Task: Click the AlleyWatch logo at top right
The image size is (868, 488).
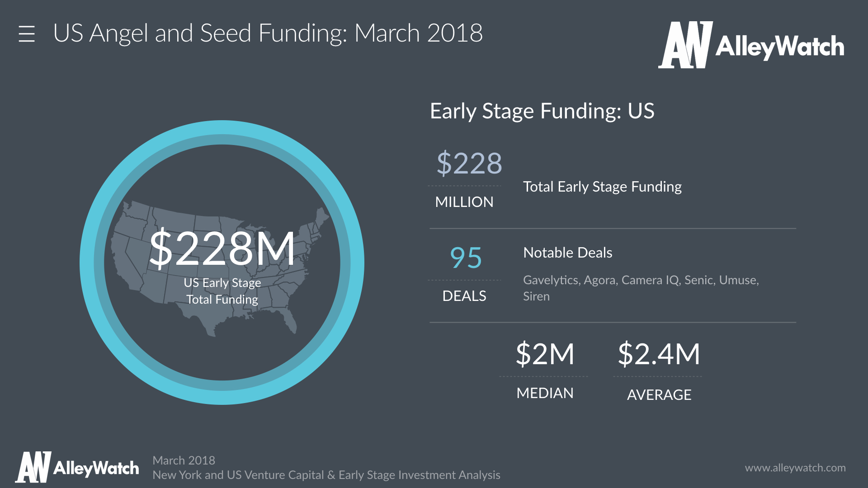Action: (751, 45)
